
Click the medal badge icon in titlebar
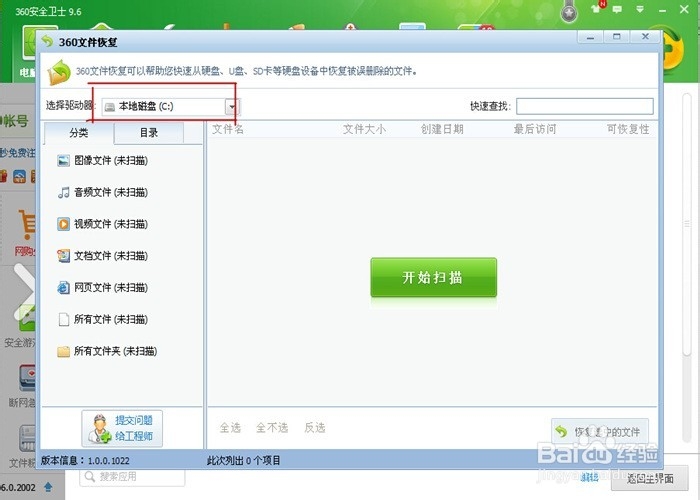(569, 11)
